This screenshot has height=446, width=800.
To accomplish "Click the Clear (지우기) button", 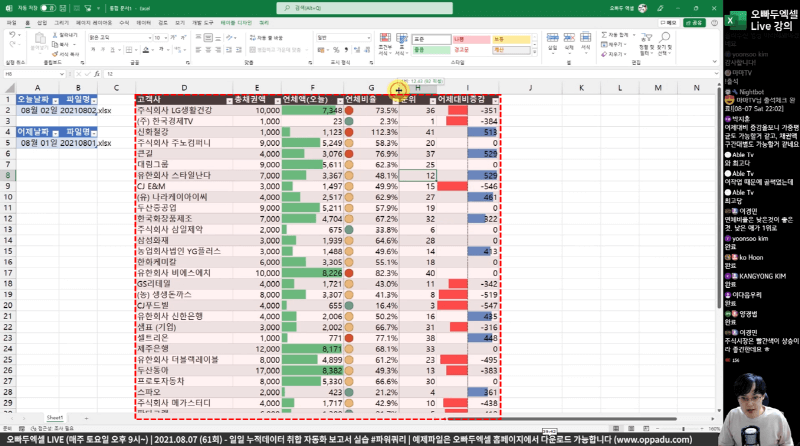I will click(x=614, y=54).
